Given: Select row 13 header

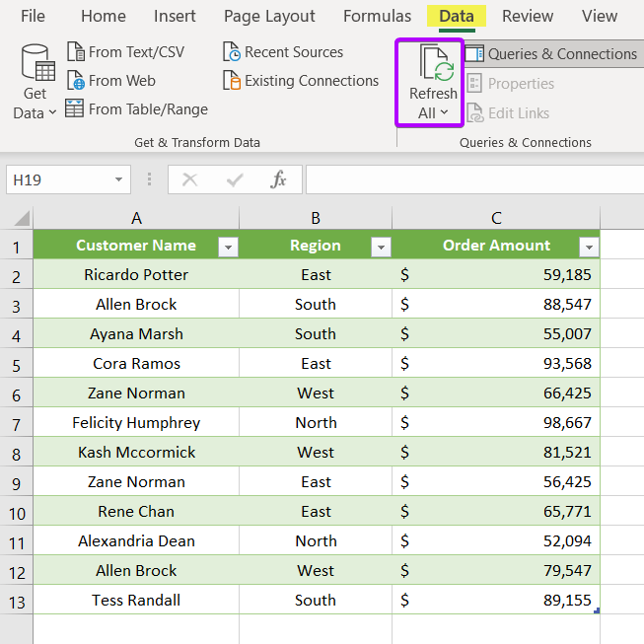Looking at the screenshot, I should click(x=16, y=603).
